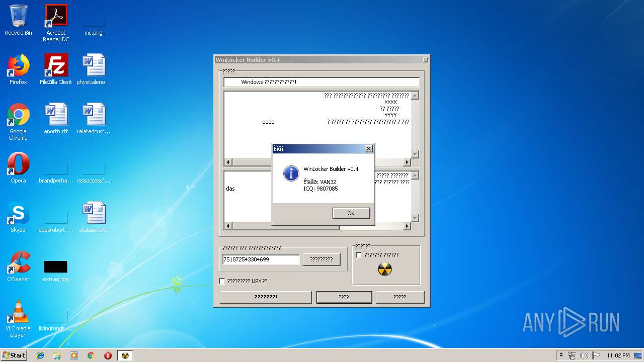Click the blue info icon in dialog
The image size is (644, 362).
(x=291, y=173)
